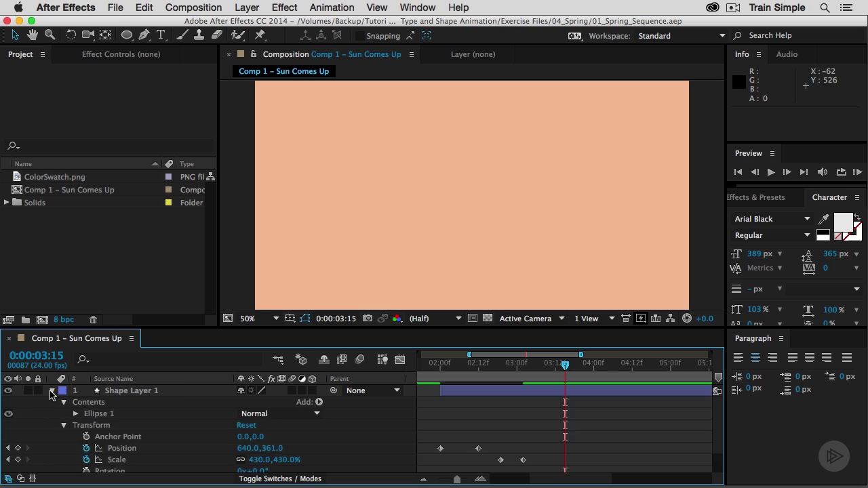Open the Composition menu
This screenshot has width=868, height=488.
click(x=193, y=7)
